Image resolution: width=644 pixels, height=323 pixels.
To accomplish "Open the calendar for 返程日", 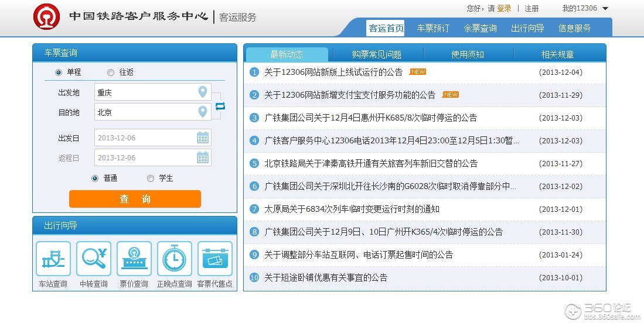I will [x=203, y=157].
